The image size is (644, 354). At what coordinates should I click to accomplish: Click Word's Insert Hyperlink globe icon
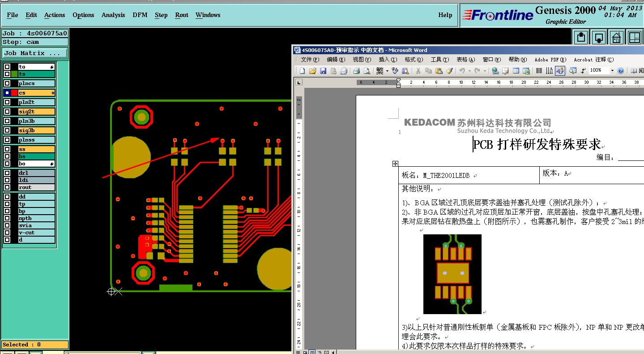tap(495, 71)
